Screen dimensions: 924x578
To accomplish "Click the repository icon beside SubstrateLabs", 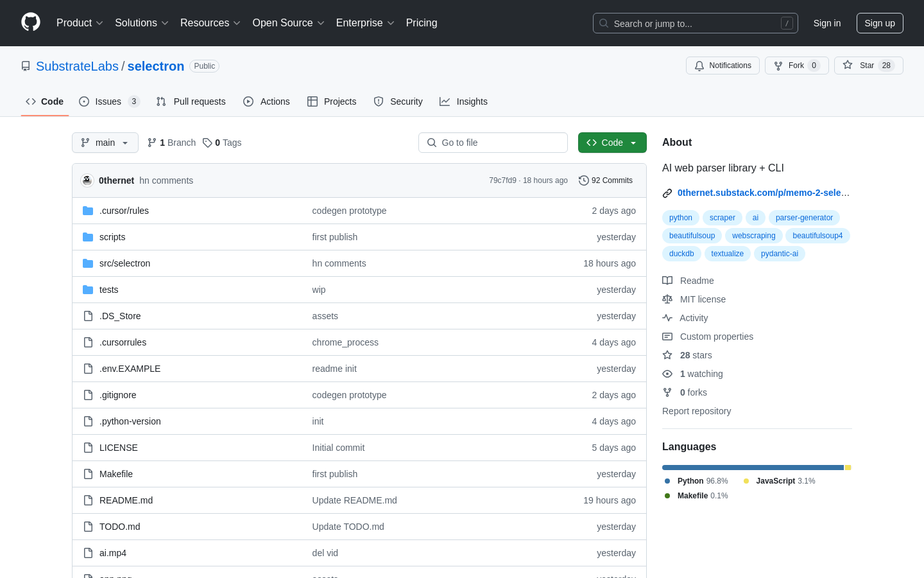I will pos(26,66).
